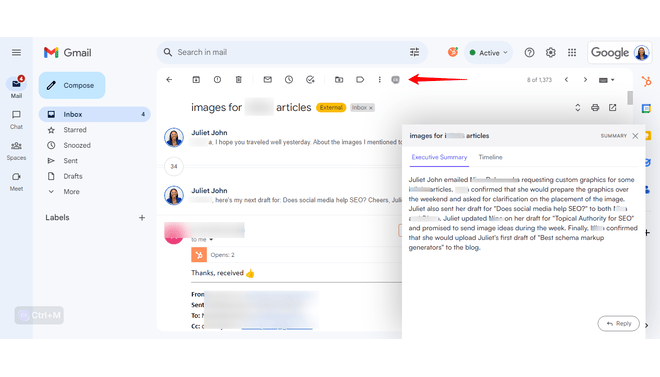Open the 'to me' recipient details arrow
Screen dimensions: 660x377
tap(211, 239)
